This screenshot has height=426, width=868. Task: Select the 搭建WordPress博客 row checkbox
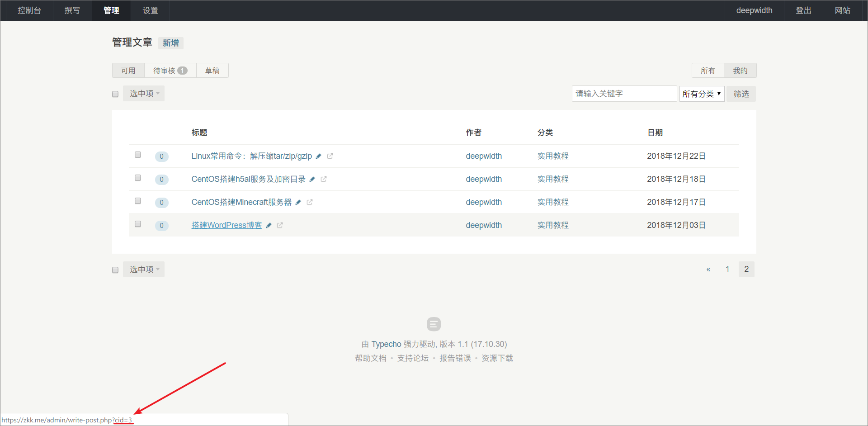pos(138,224)
